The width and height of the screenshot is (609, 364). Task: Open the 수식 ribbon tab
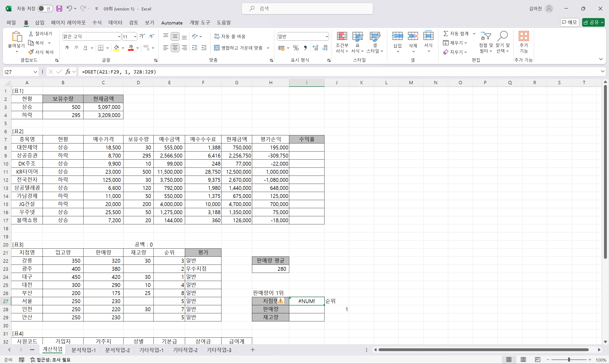click(x=97, y=23)
